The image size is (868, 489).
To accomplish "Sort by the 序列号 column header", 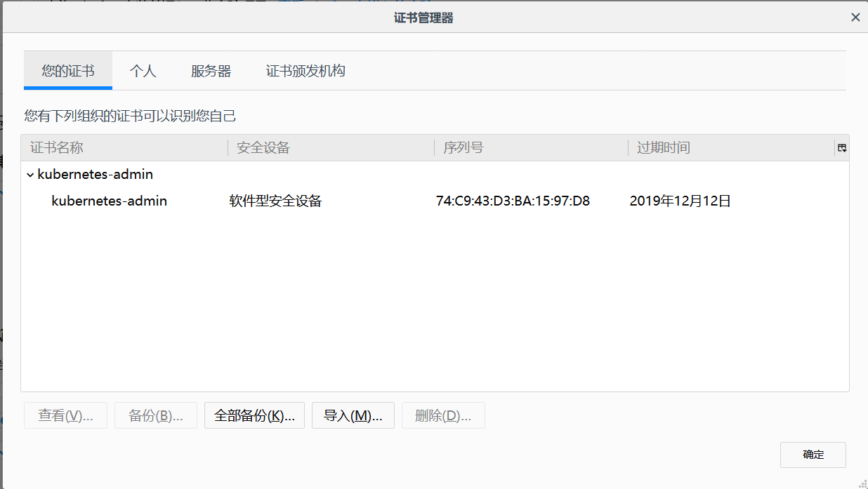I will 463,147.
